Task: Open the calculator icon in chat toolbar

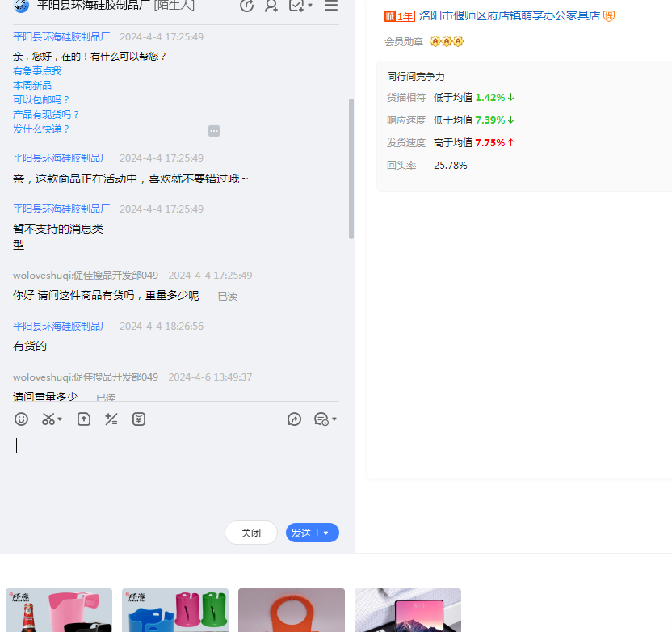Action: coord(111,419)
